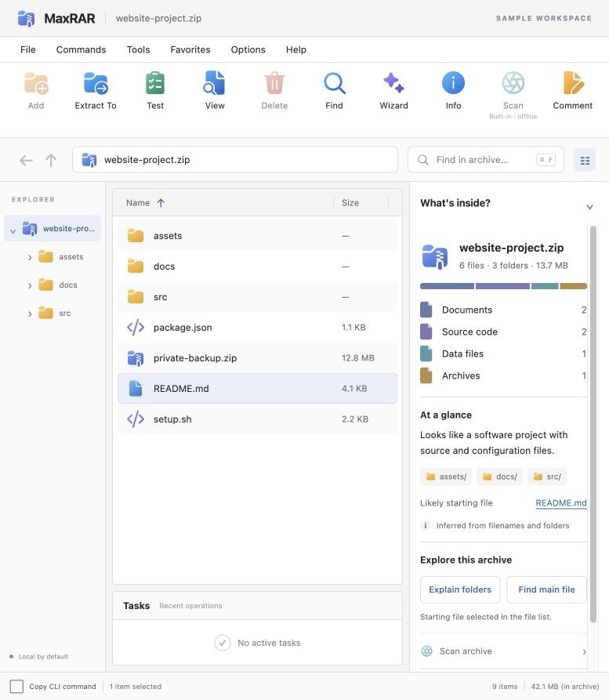Image resolution: width=609 pixels, height=700 pixels.
Task: Tick the Copy CLI command checkbox
Action: pyautogui.click(x=16, y=687)
